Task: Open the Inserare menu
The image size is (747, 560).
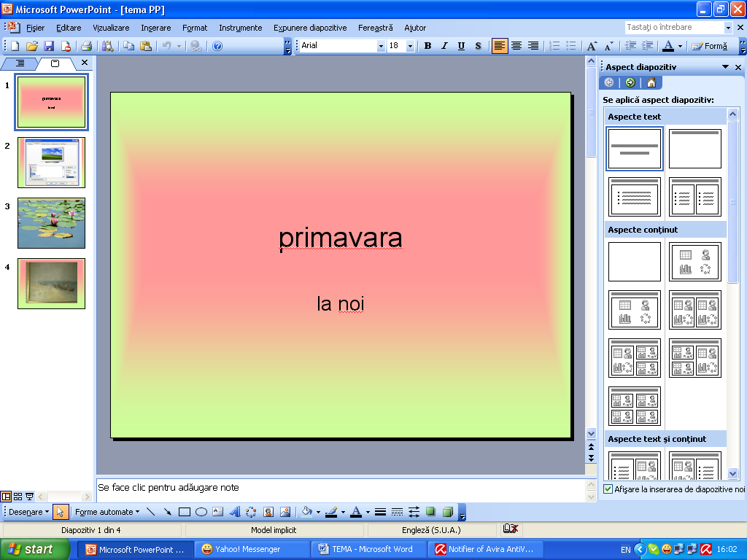Action: [x=156, y=28]
